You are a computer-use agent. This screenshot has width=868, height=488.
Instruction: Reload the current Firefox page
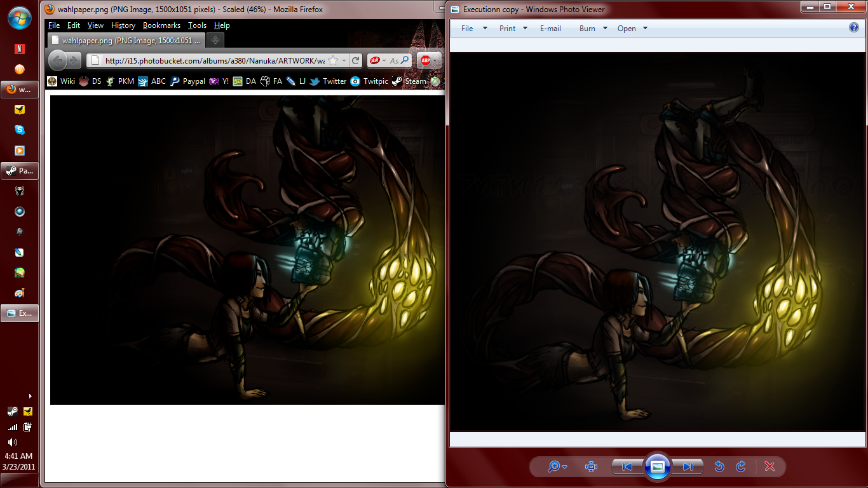(356, 61)
